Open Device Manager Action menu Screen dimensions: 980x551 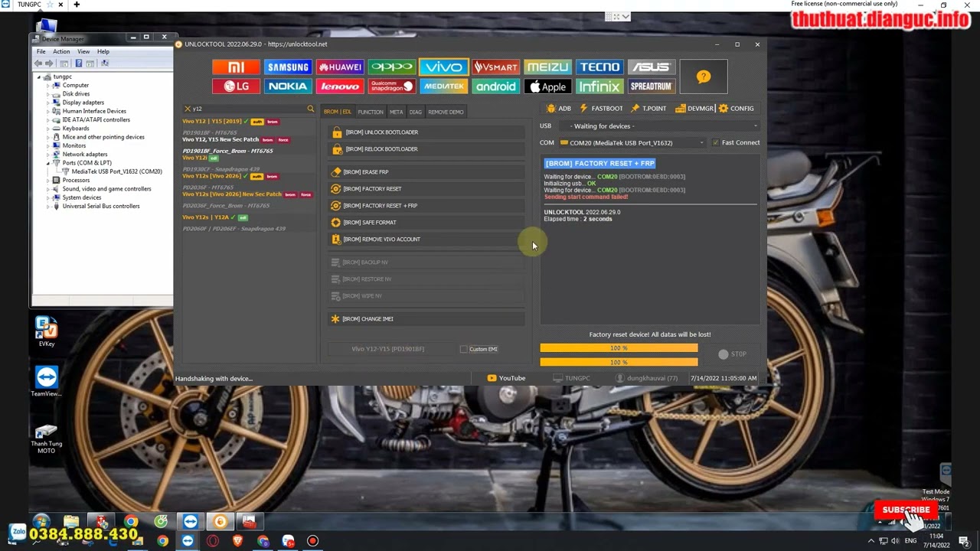[x=61, y=51]
